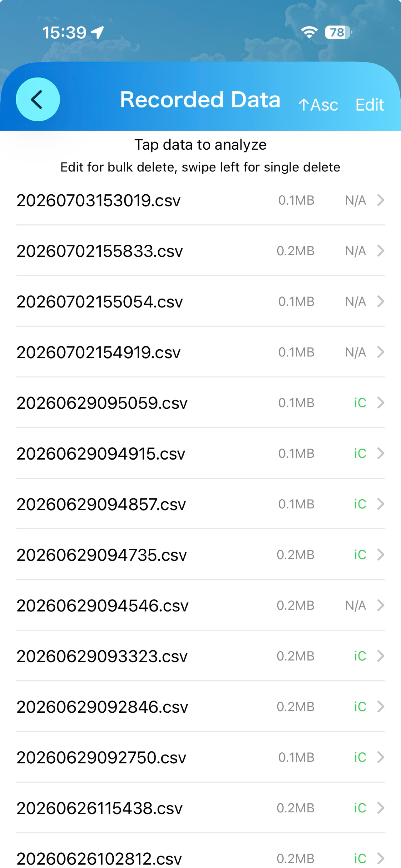Tap iC label of 20260629094857.csv
This screenshot has height=868, width=401.
click(x=360, y=504)
